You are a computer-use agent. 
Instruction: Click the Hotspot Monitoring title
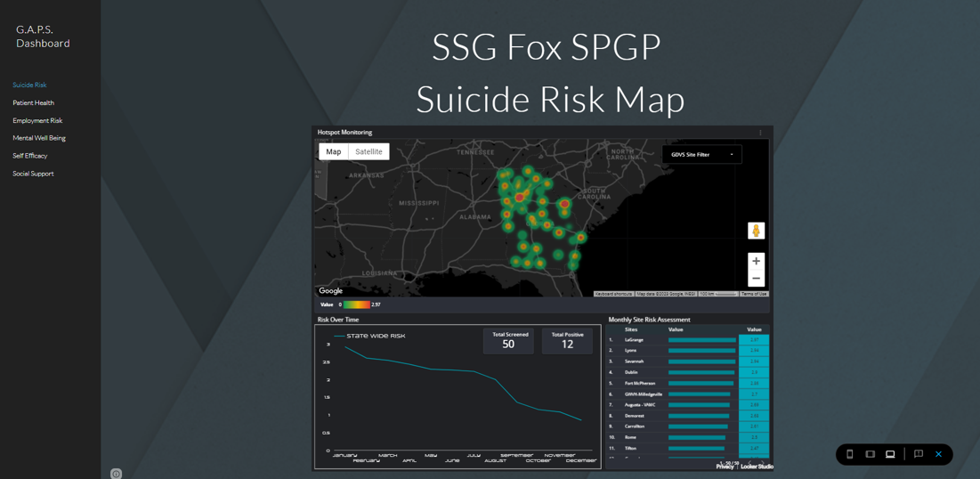coord(345,133)
